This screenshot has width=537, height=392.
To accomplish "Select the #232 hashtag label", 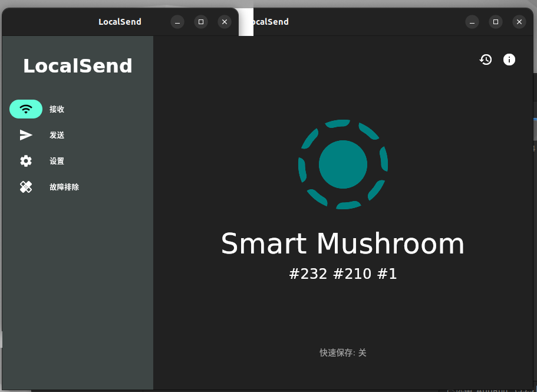I will tap(307, 274).
